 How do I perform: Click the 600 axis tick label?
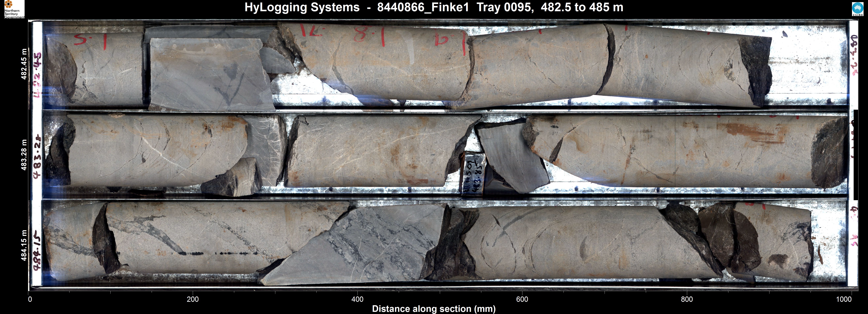tap(522, 299)
